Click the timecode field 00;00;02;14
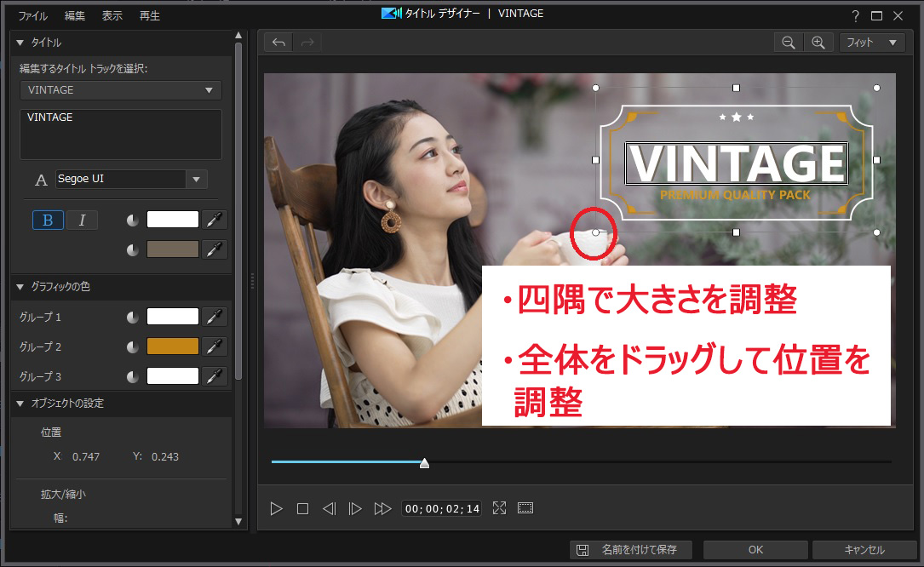924x567 pixels. point(442,508)
